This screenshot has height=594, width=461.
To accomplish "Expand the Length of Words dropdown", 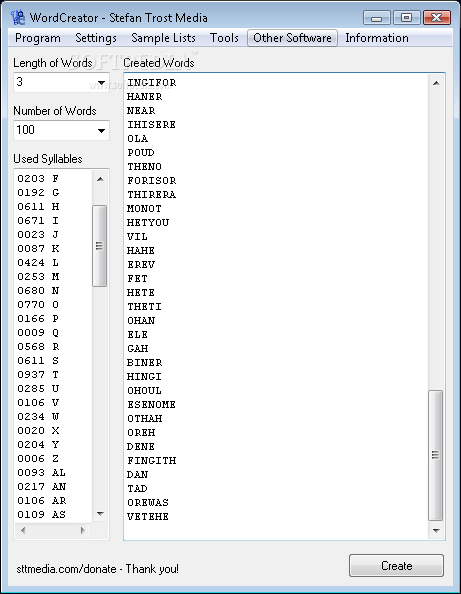I will (101, 82).
